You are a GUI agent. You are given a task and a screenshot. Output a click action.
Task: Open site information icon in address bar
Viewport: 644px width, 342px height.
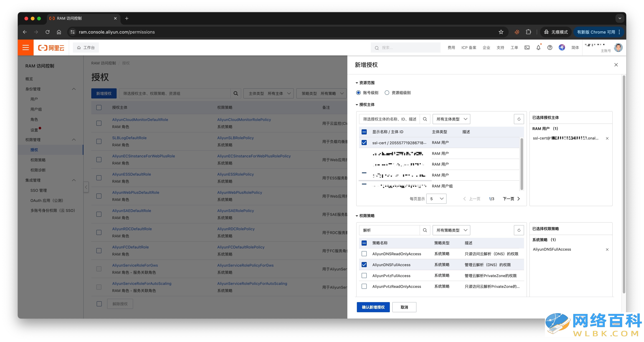(x=73, y=32)
